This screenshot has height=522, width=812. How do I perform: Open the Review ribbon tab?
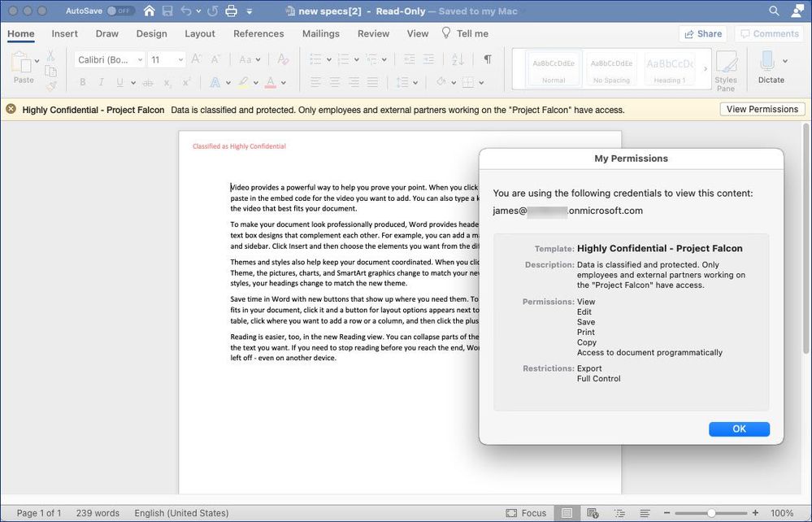373,33
